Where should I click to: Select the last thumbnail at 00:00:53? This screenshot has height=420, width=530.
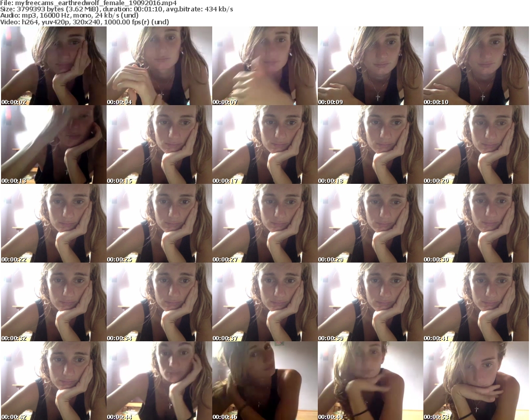(x=476, y=381)
